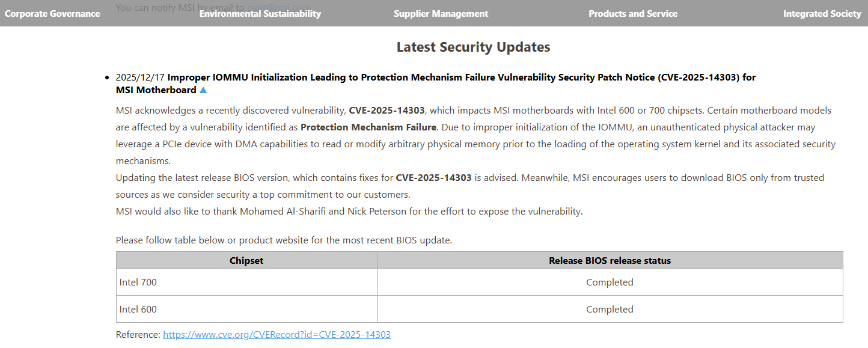Viewport: 868px width, 348px height.
Task: Click the 2025/12/17 notice date
Action: pos(140,78)
